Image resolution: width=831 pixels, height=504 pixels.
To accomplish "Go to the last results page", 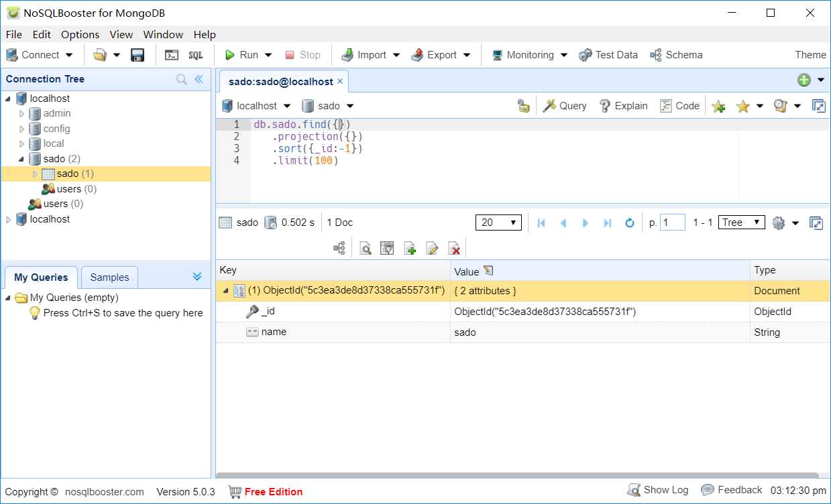I will 608,223.
